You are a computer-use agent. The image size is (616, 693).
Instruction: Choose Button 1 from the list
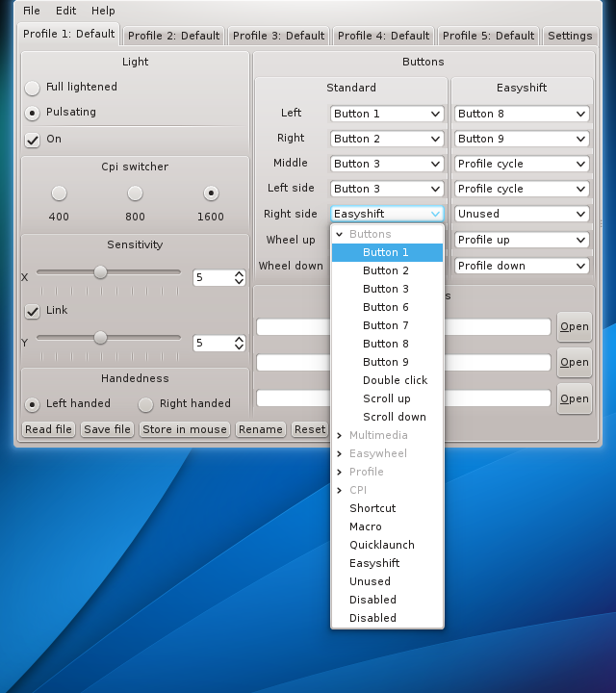click(387, 252)
